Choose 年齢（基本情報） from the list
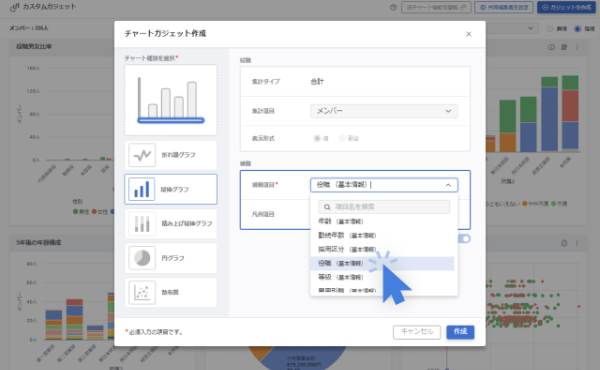Viewport: 600px width, 370px height. (x=382, y=221)
